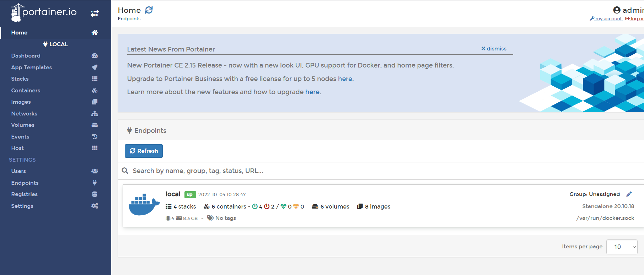Open Networks in the sidebar
Viewport: 644px width, 275px height.
pyautogui.click(x=24, y=113)
